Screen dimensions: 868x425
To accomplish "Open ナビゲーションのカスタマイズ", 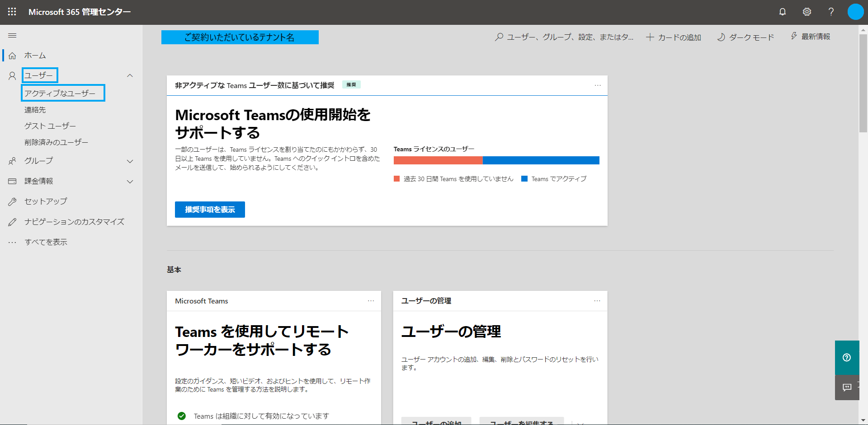I will coord(74,222).
